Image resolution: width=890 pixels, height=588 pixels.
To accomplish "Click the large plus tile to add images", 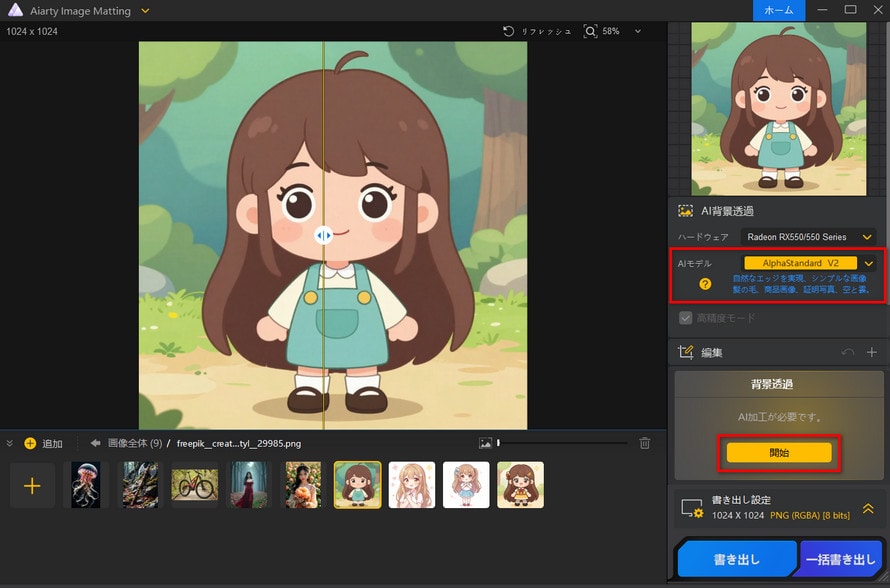I will click(x=32, y=485).
